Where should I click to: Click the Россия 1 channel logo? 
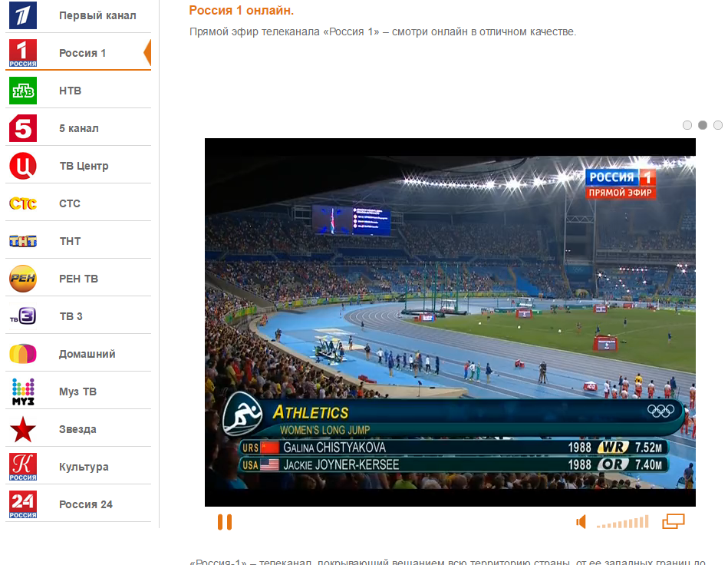[23, 53]
